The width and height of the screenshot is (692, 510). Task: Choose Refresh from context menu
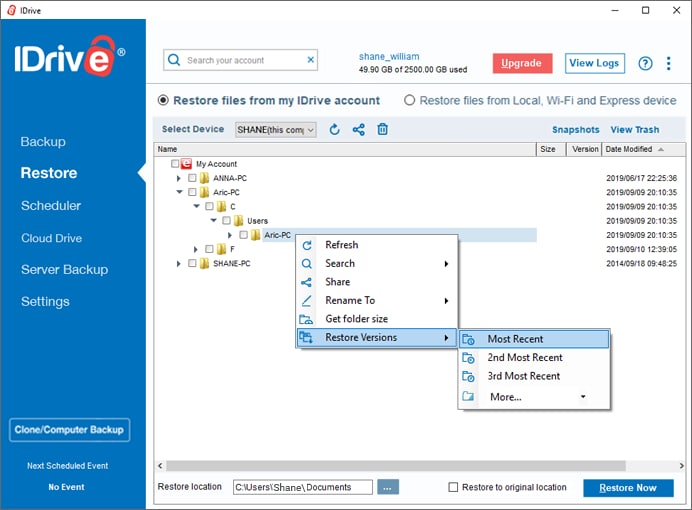coord(376,245)
